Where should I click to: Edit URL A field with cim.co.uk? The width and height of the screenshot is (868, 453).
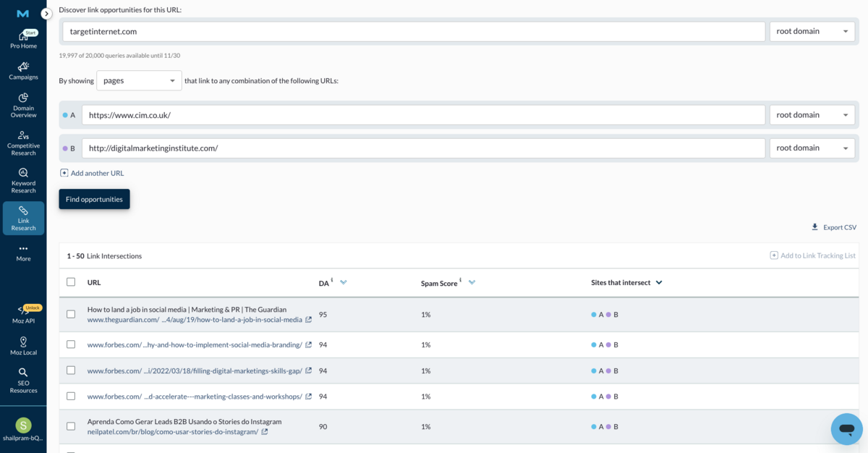423,115
